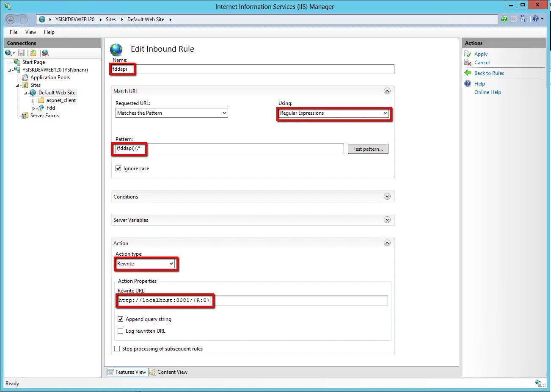Click the Connections up-folder icon
The height and width of the screenshot is (392, 551).
tap(33, 53)
